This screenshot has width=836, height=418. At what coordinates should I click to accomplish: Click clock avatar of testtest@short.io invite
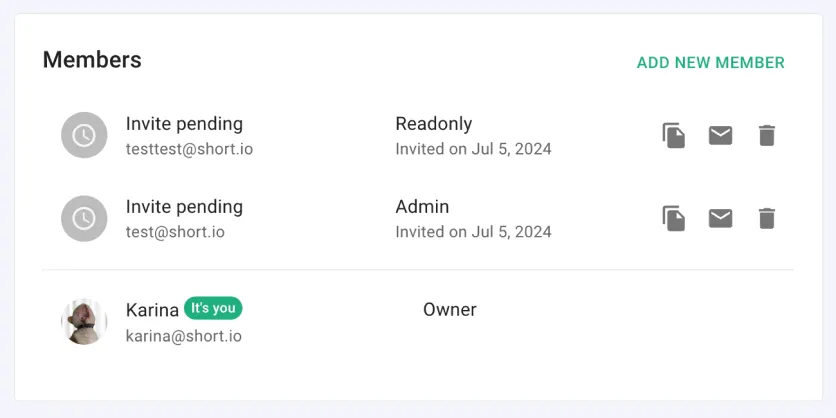coord(84,135)
